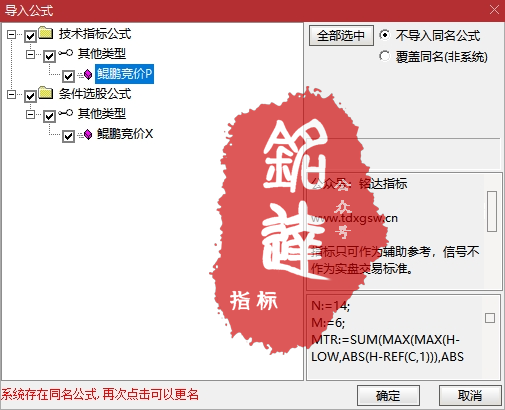Click the key icon under 技术指标公式
Screen dimensions: 505x410
point(65,53)
